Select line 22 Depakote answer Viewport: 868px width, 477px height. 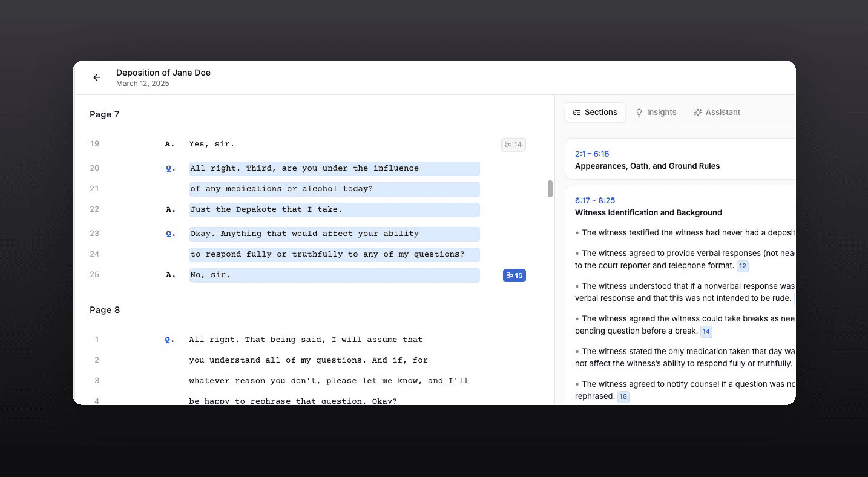[x=334, y=210]
